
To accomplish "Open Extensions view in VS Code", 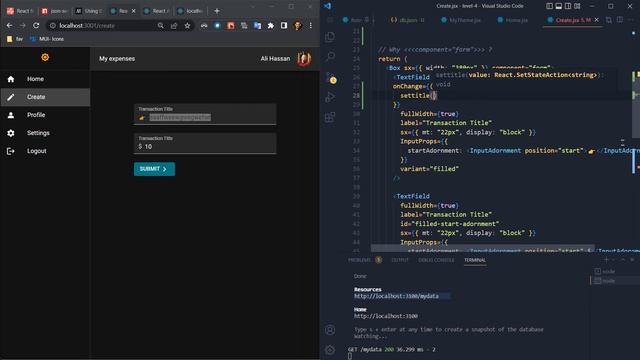I will [330, 117].
